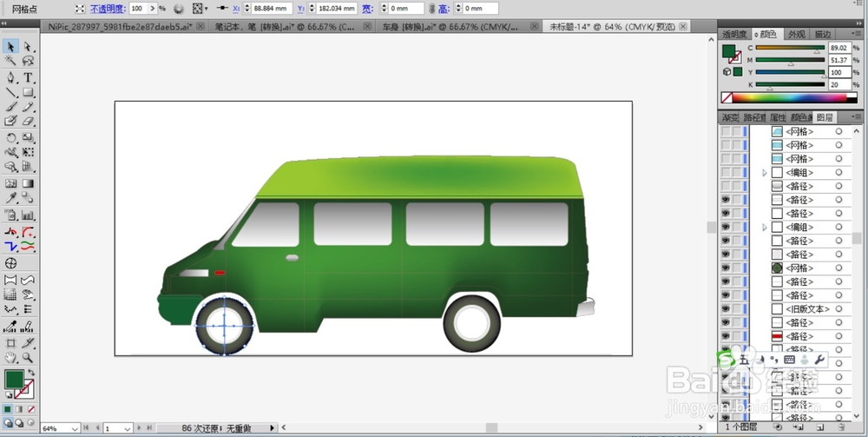The height and width of the screenshot is (437, 868).
Task: Click target circle of 旧版文本 layer
Action: (x=838, y=309)
